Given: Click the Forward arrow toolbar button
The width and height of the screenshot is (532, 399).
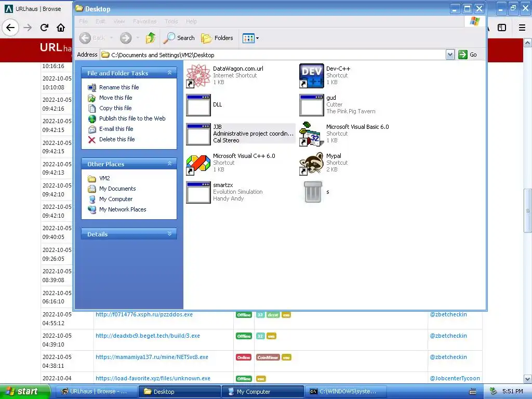Looking at the screenshot, I should [x=126, y=38].
